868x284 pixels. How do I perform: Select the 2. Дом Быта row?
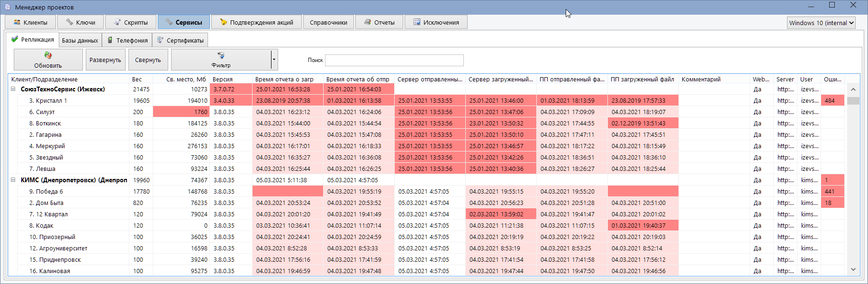point(426,203)
